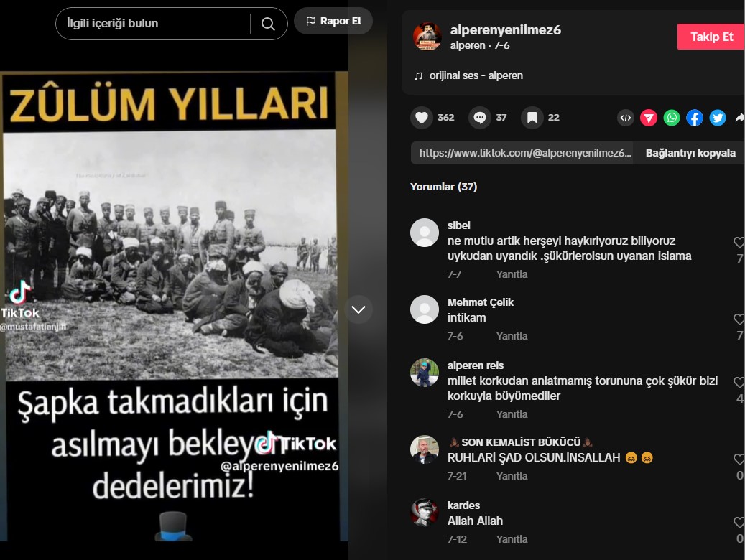This screenshot has height=560, width=745.
Task: Click the embed code icon
Action: click(626, 118)
